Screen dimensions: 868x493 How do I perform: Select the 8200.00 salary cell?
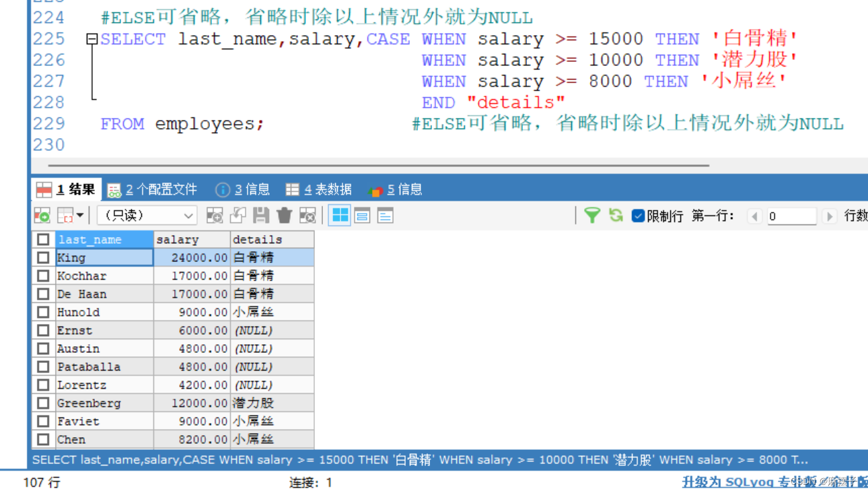(192, 439)
